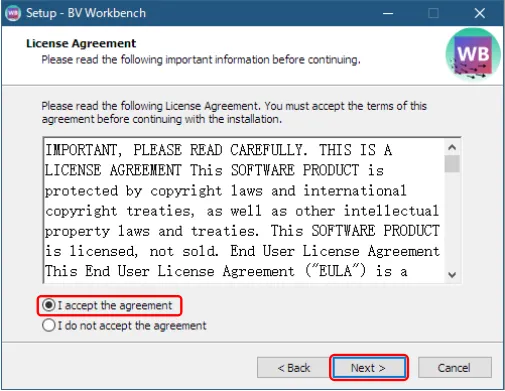Click the license scrollbar up arrow
The image size is (505, 391).
(452, 147)
